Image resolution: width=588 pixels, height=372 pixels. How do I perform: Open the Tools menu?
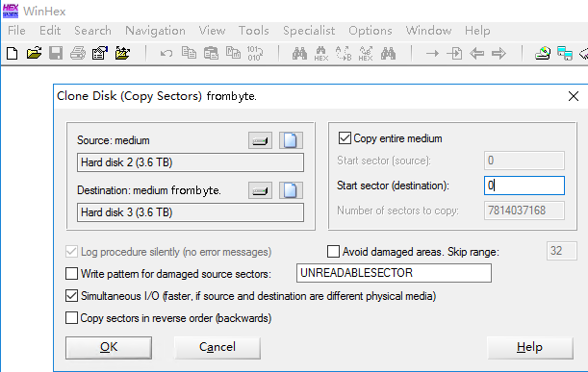[x=254, y=31]
